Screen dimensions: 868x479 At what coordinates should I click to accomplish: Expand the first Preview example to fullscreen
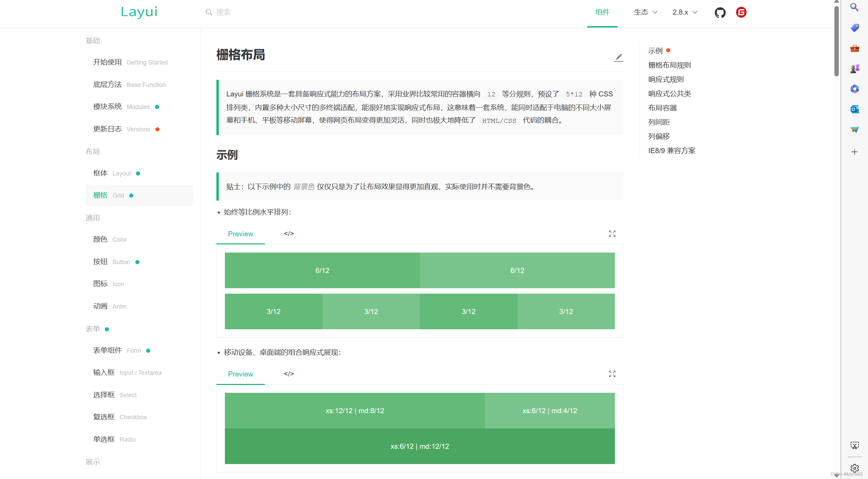[612, 234]
